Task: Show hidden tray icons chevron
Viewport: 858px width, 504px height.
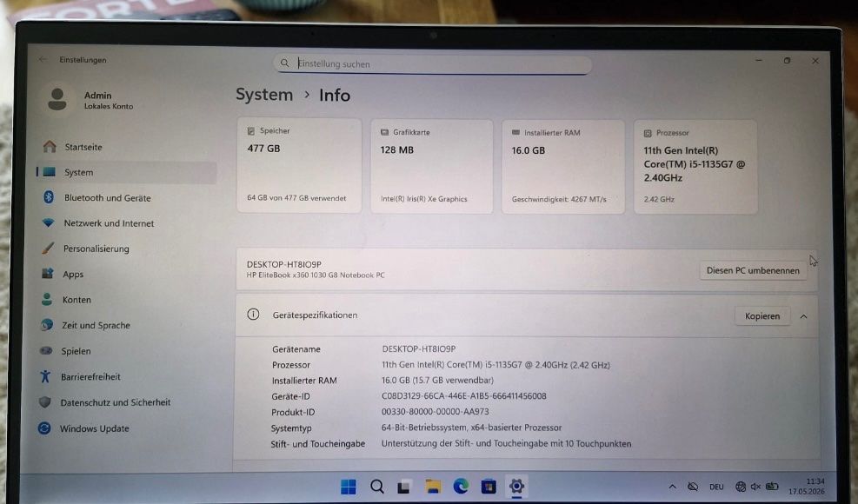Action: pyautogui.click(x=673, y=487)
